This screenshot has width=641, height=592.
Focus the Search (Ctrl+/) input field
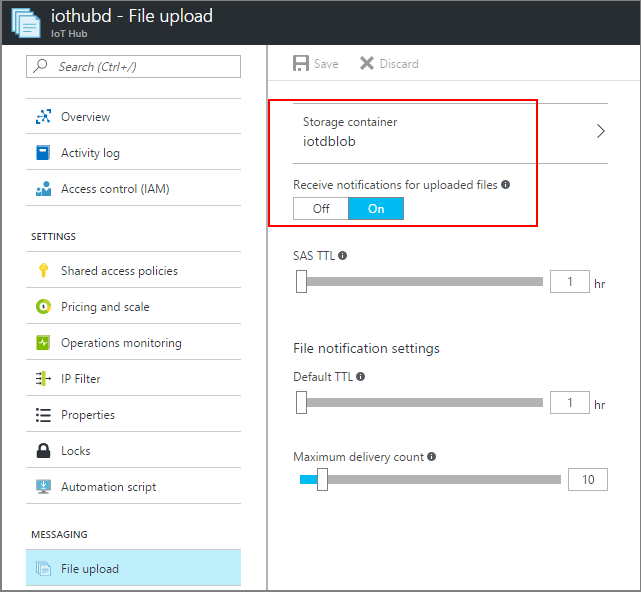point(133,66)
